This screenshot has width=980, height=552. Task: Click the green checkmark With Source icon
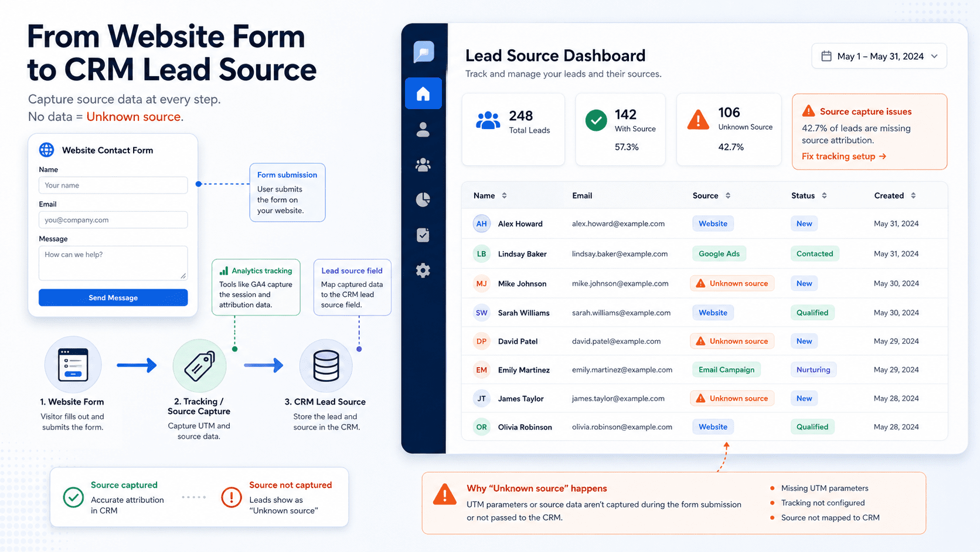[596, 121]
